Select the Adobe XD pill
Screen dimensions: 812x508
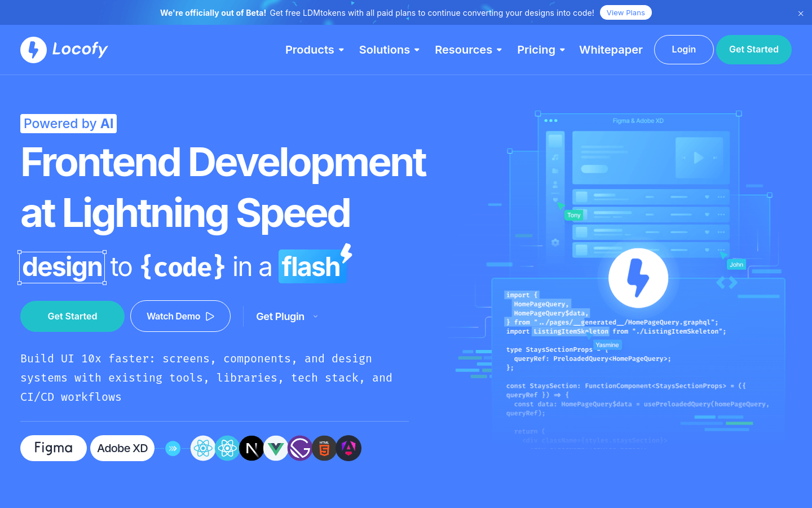point(122,448)
